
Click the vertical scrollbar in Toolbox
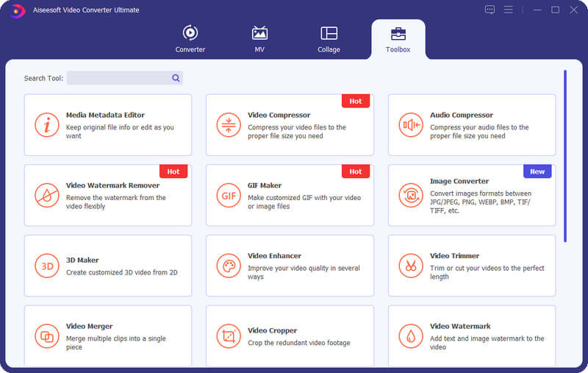[x=564, y=156]
